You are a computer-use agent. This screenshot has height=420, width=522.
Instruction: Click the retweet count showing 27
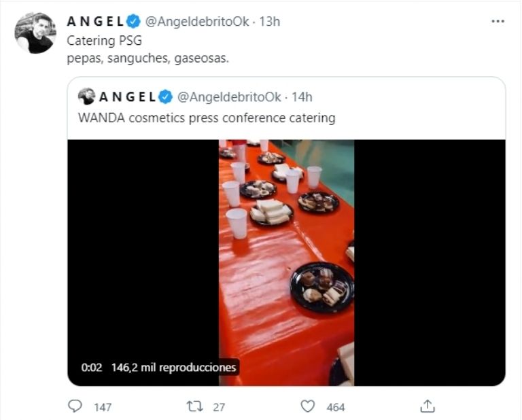[x=219, y=407]
